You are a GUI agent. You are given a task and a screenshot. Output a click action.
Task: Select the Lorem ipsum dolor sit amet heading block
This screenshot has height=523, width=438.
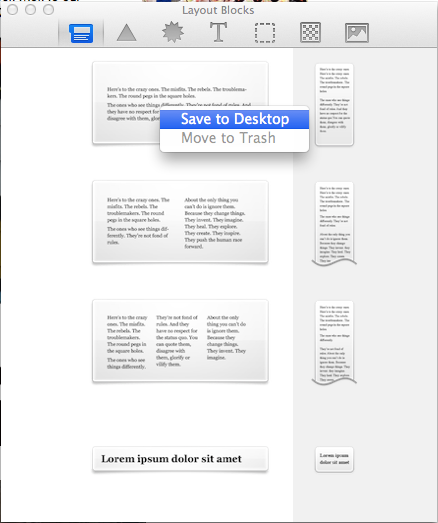(180, 459)
